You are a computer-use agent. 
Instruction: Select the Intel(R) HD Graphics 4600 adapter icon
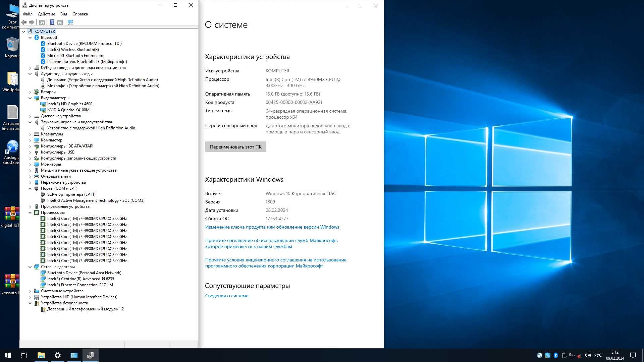[43, 104]
